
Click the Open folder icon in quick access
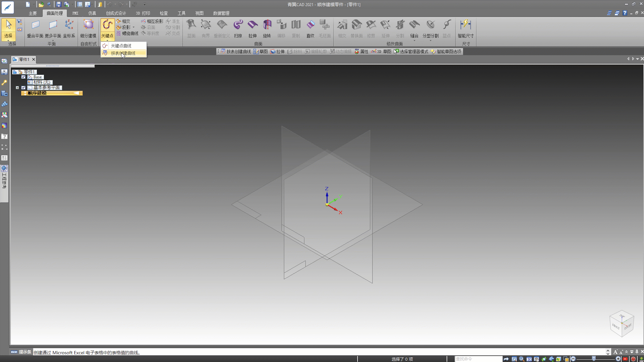coord(41,4)
